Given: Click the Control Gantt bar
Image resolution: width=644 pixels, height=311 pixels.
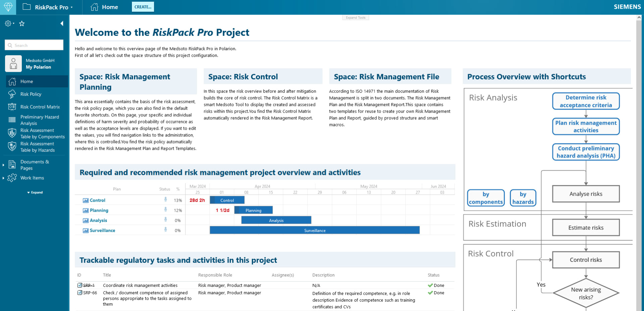Looking at the screenshot, I should (227, 200).
